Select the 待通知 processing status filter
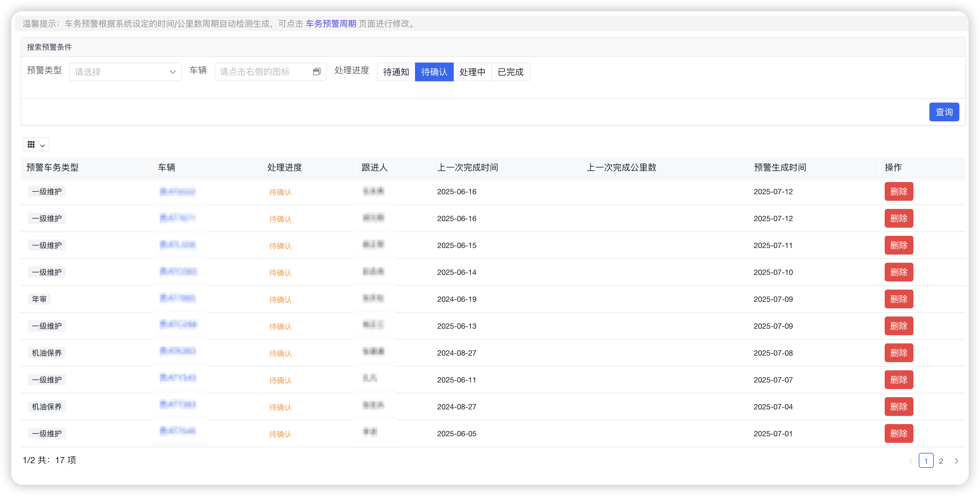 (396, 72)
